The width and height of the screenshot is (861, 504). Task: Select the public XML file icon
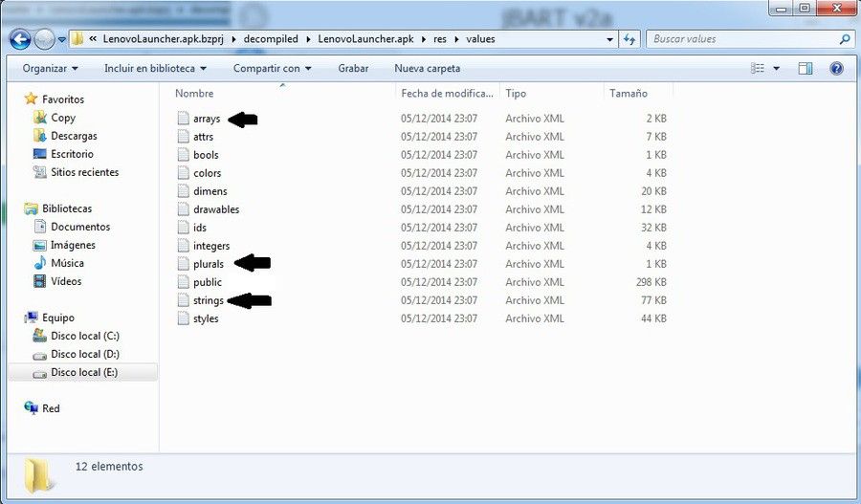point(183,281)
